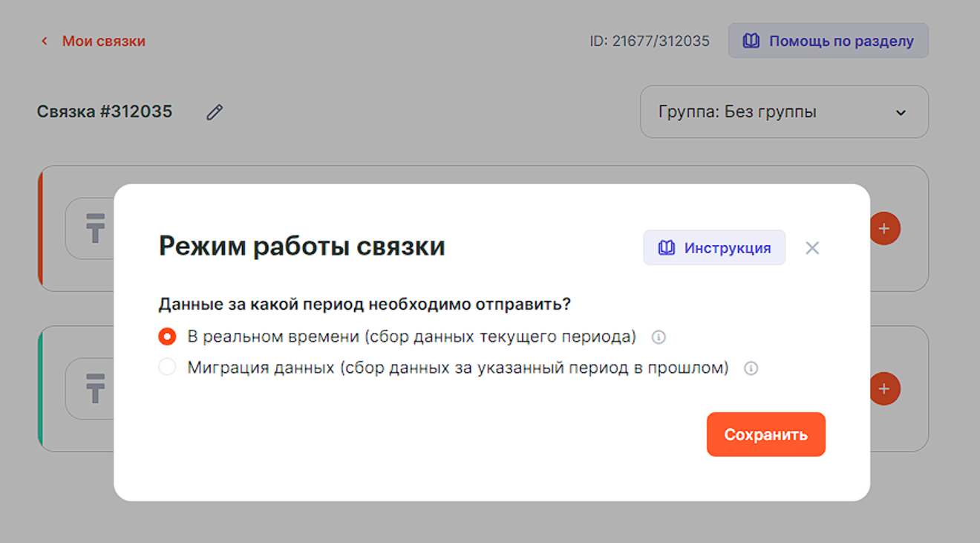
Task: Click the Связка #312035 title text
Action: 105,112
